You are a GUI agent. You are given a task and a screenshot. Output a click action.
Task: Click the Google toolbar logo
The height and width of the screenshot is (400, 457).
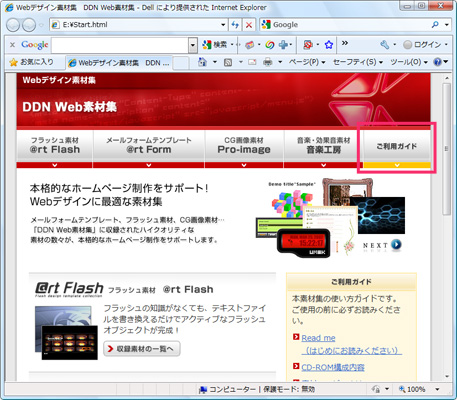pyautogui.click(x=35, y=45)
